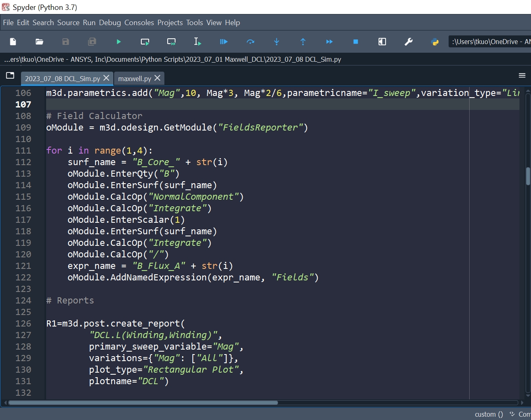Open PYTHONPATH manager Python icon
This screenshot has height=420, width=531.
click(435, 42)
